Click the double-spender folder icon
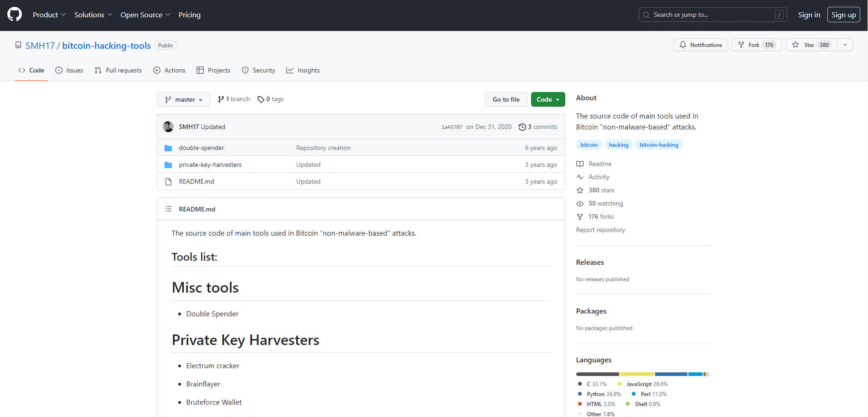Screen dimensions: 868x417 pyautogui.click(x=168, y=148)
